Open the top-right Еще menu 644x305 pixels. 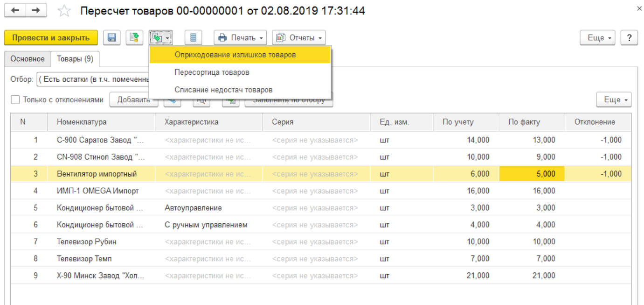point(597,38)
